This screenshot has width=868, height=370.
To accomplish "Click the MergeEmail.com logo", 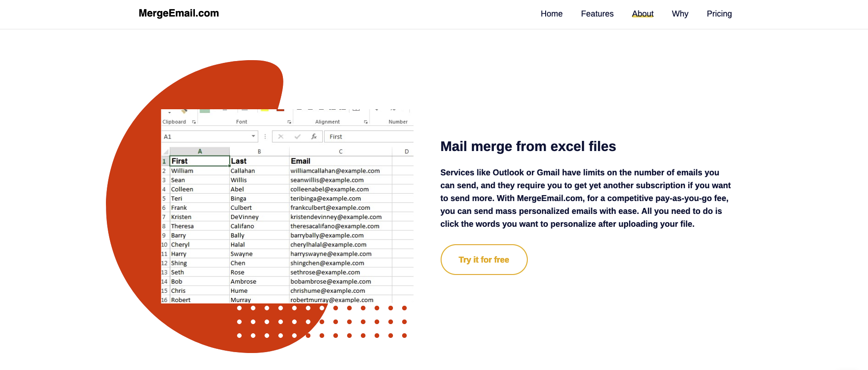I will [179, 13].
